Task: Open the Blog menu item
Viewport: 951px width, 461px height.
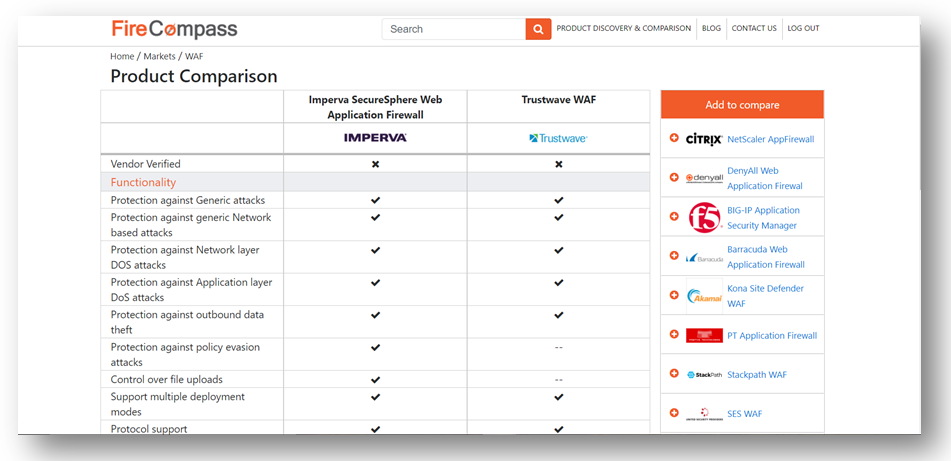Action: click(711, 28)
